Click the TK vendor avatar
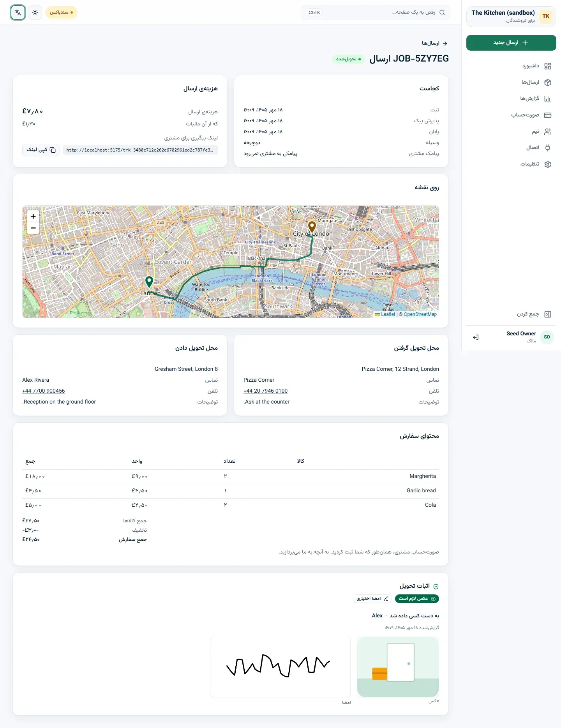 [546, 16]
